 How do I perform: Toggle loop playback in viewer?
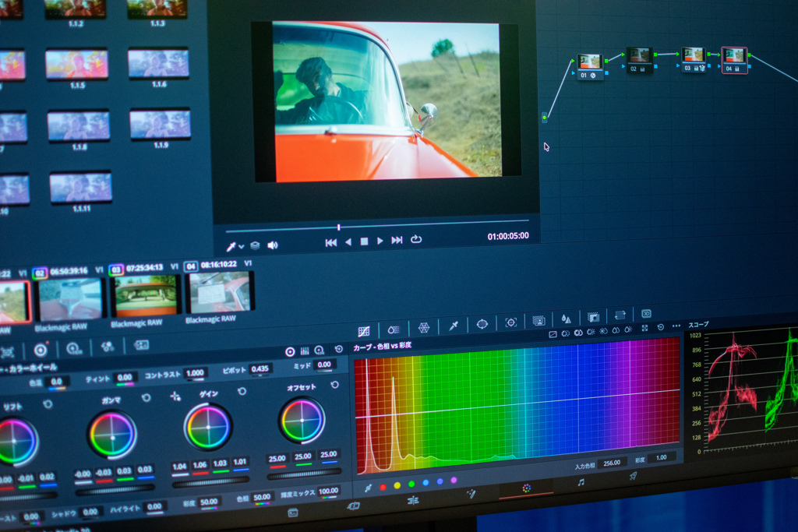(416, 240)
